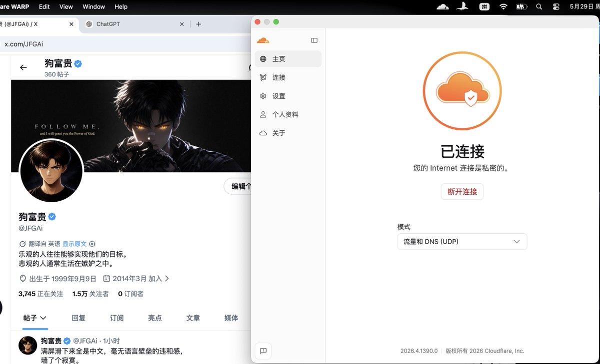This screenshot has height=364, width=600.
Task: Click the 拼 input method icon
Action: point(484,6)
